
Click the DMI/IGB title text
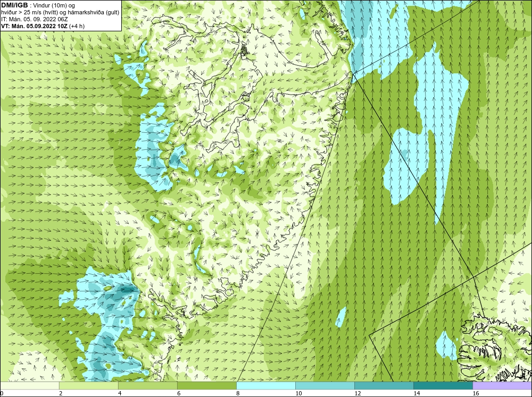pyautogui.click(x=14, y=5)
